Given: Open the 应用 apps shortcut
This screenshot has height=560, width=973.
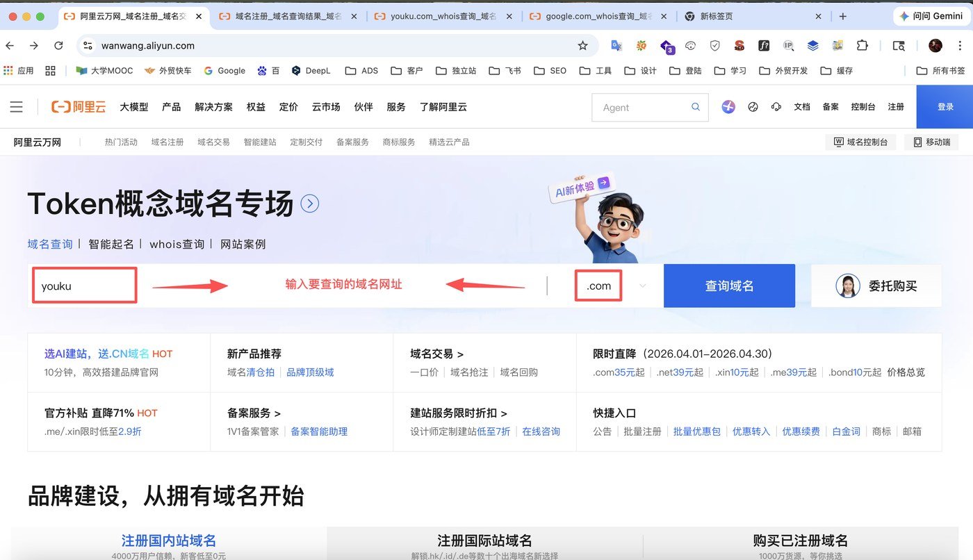Looking at the screenshot, I should click(x=19, y=70).
